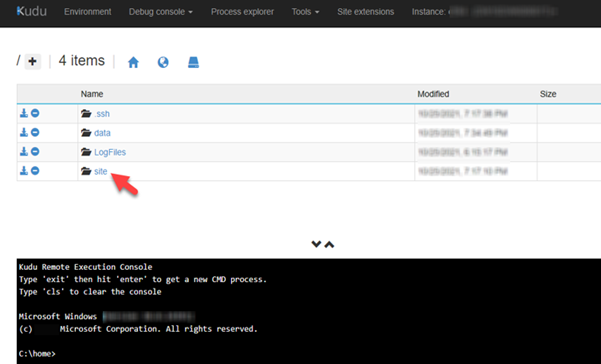Click the Name column header
Image resolution: width=601 pixels, height=364 pixels.
click(92, 94)
